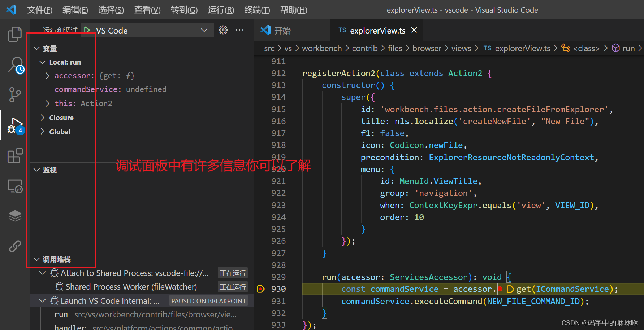Screen dimensions: 644x330
Task: Open the 文件(F) menu
Action: (x=40, y=10)
